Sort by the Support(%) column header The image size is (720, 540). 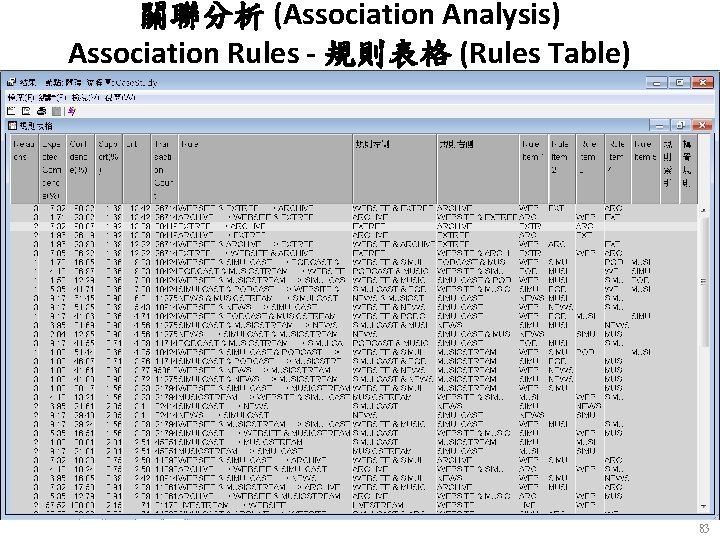109,169
